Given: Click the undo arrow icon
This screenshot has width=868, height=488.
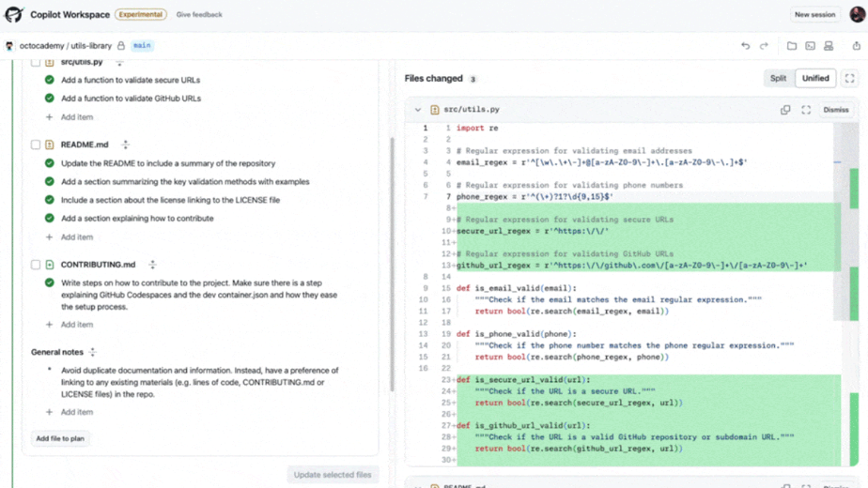Looking at the screenshot, I should click(745, 46).
